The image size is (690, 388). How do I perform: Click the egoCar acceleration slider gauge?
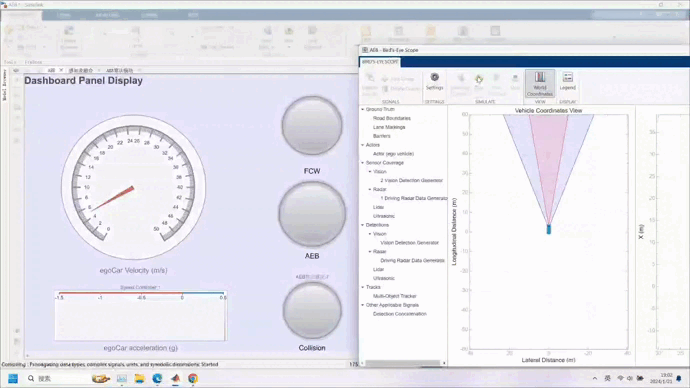pyautogui.click(x=141, y=315)
